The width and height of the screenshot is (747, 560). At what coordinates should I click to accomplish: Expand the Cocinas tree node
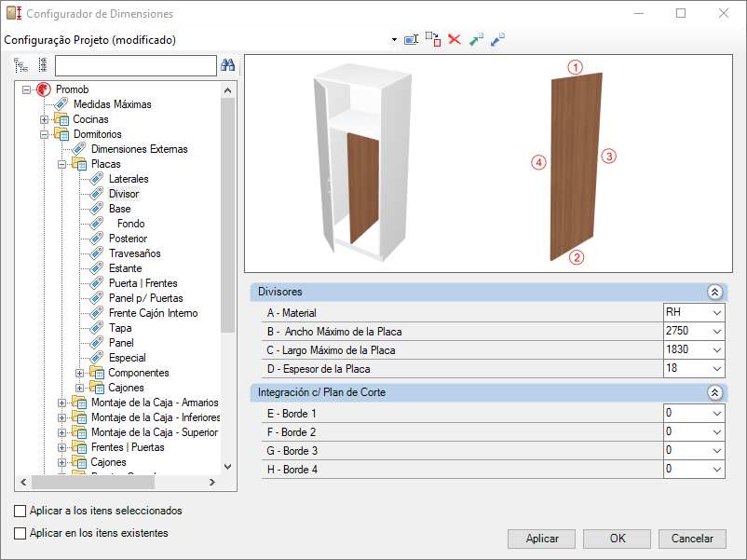[45, 119]
